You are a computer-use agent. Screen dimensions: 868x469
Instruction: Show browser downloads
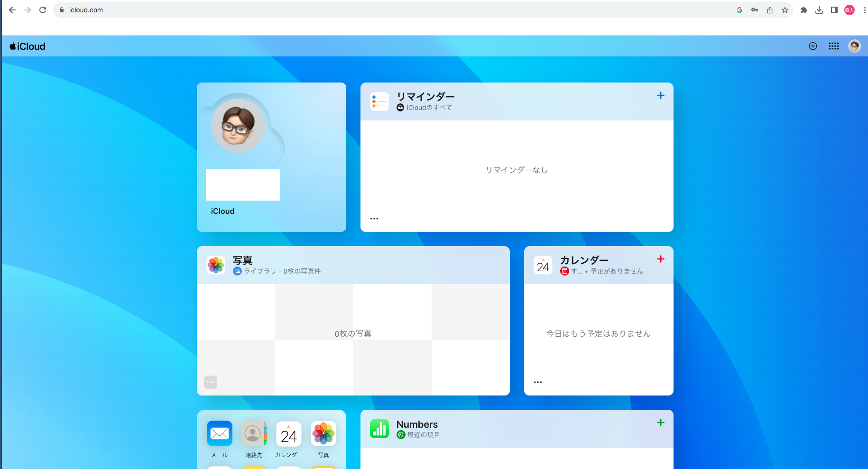(819, 10)
